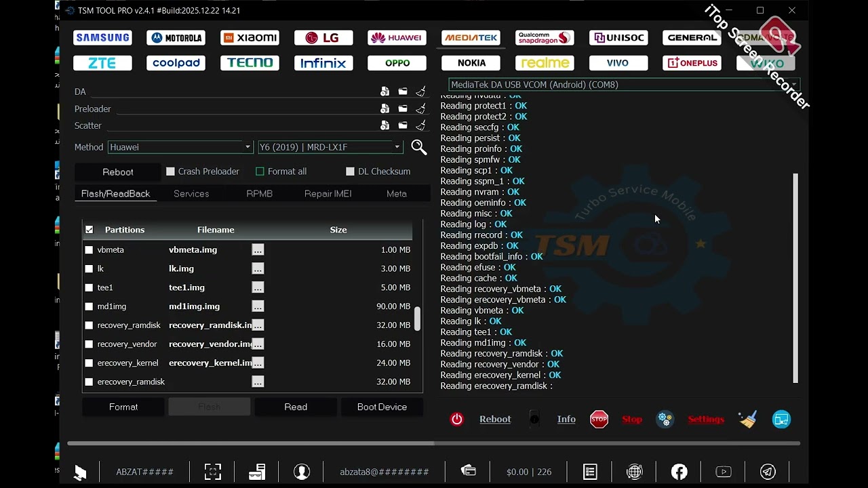Select the Unisoc brand logo

pyautogui.click(x=618, y=38)
